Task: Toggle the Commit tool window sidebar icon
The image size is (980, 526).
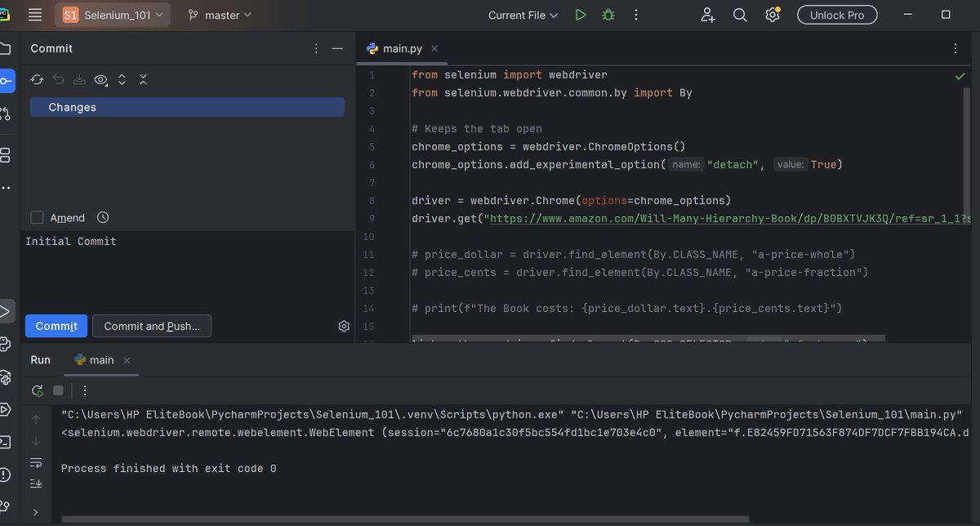Action: point(6,80)
